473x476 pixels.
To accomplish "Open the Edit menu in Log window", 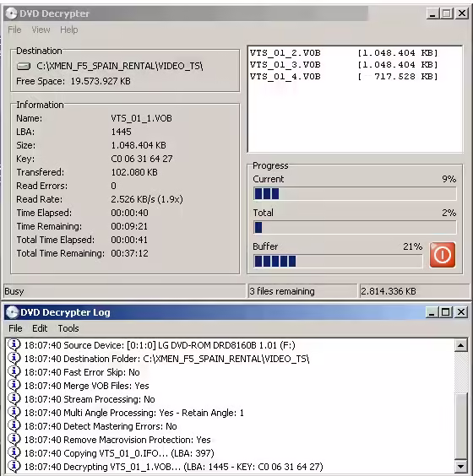I will (x=40, y=328).
